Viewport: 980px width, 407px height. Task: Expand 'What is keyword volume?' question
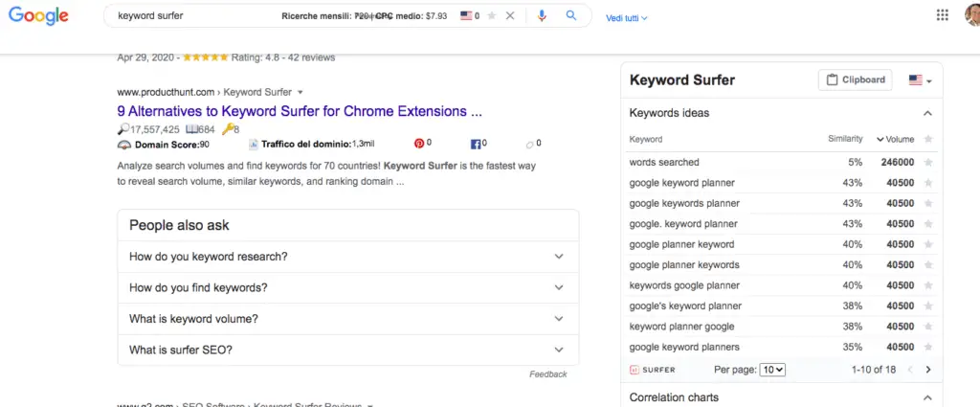[348, 319]
